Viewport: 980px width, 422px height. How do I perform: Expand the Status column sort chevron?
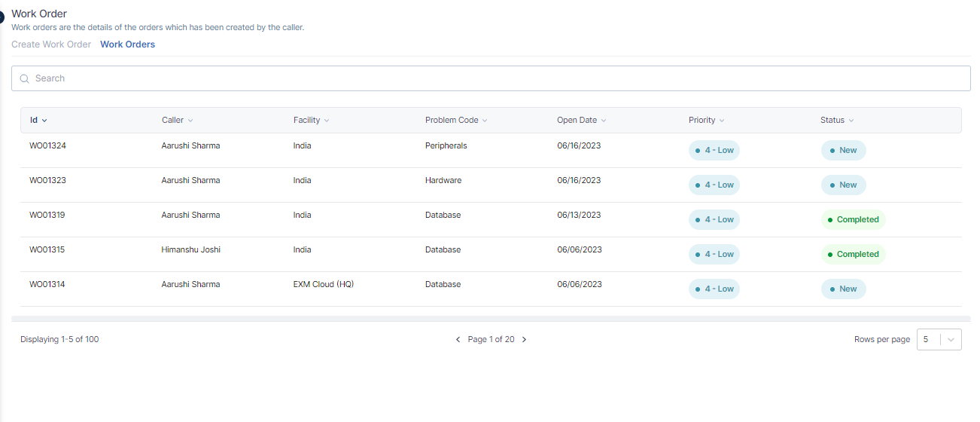click(x=851, y=121)
